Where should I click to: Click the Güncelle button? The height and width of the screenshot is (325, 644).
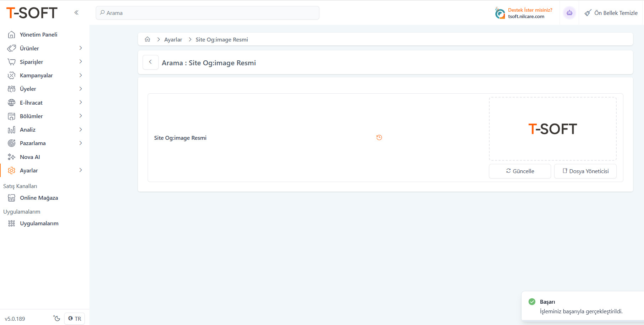[x=520, y=171]
